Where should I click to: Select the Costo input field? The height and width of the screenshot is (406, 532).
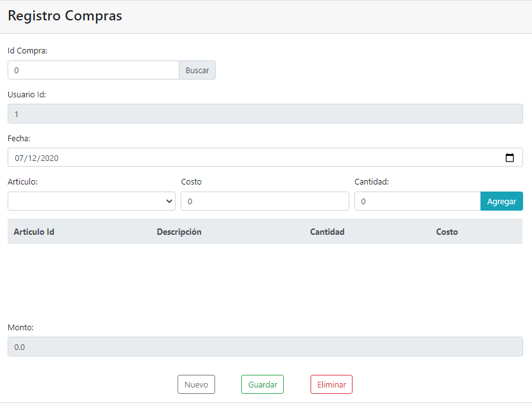coord(264,201)
